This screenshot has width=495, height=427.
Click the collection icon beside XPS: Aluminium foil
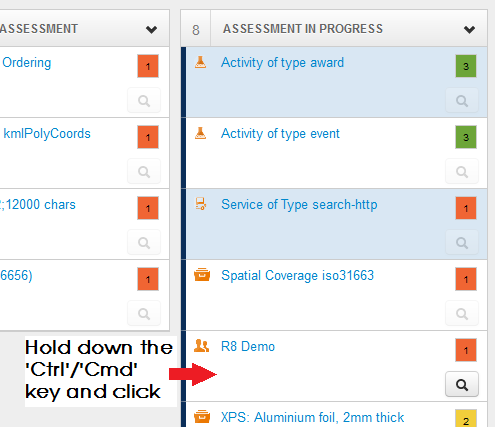point(202,417)
